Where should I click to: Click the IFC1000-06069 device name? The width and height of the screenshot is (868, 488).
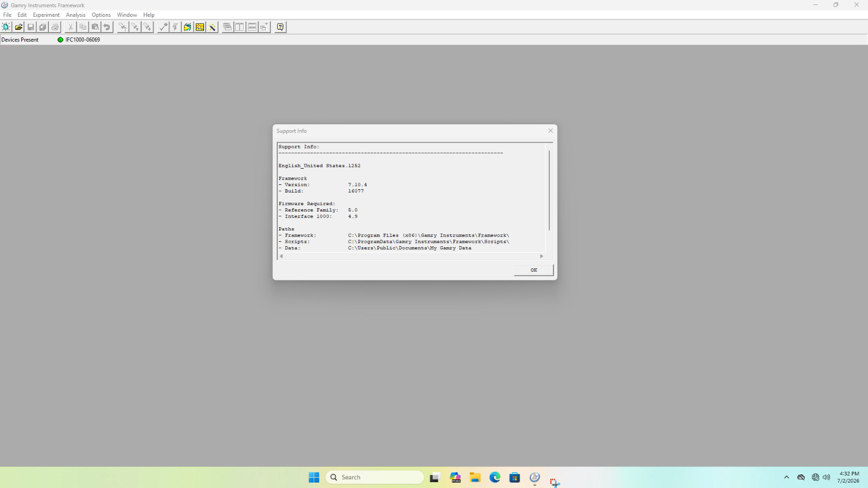click(x=83, y=40)
